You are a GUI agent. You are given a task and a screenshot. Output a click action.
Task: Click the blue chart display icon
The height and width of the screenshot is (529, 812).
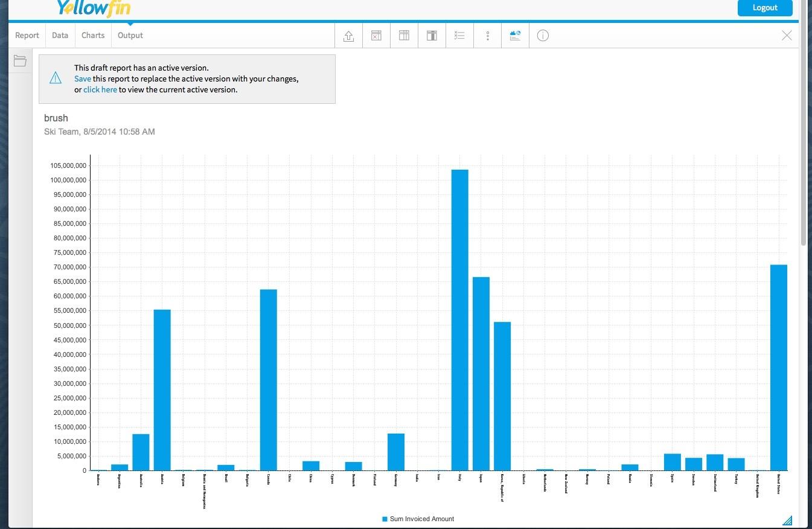point(515,36)
